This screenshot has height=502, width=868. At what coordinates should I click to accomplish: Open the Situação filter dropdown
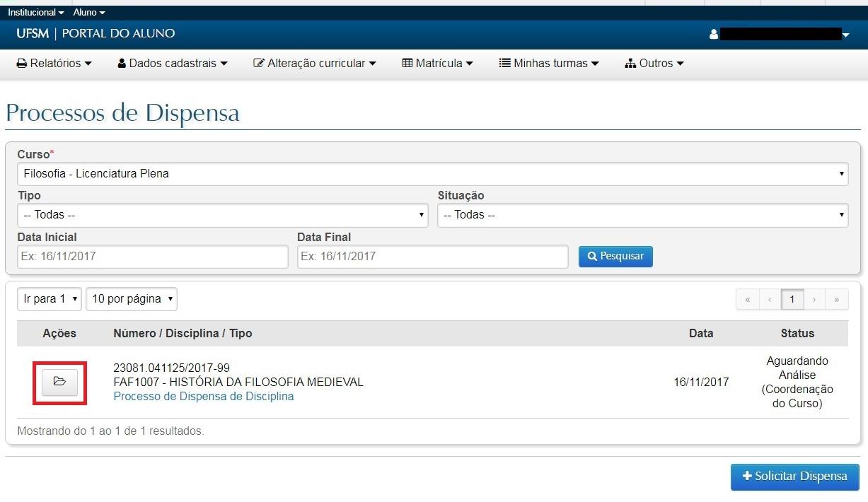[x=642, y=215]
